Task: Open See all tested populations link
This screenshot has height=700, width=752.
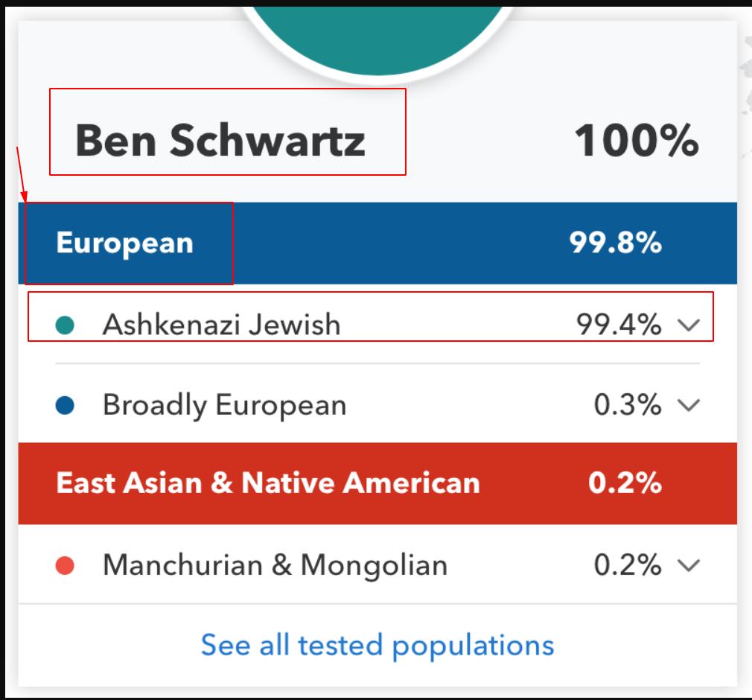Action: coord(377,645)
